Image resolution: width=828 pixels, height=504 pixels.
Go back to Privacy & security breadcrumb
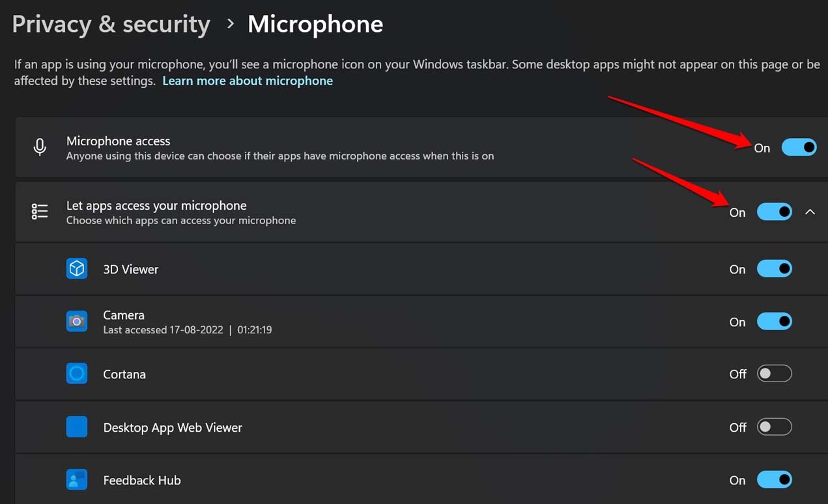coord(111,24)
